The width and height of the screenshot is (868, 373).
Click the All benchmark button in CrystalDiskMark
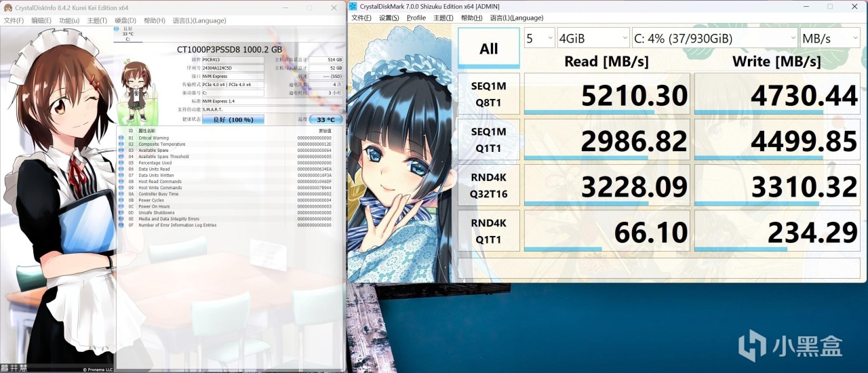tap(488, 48)
